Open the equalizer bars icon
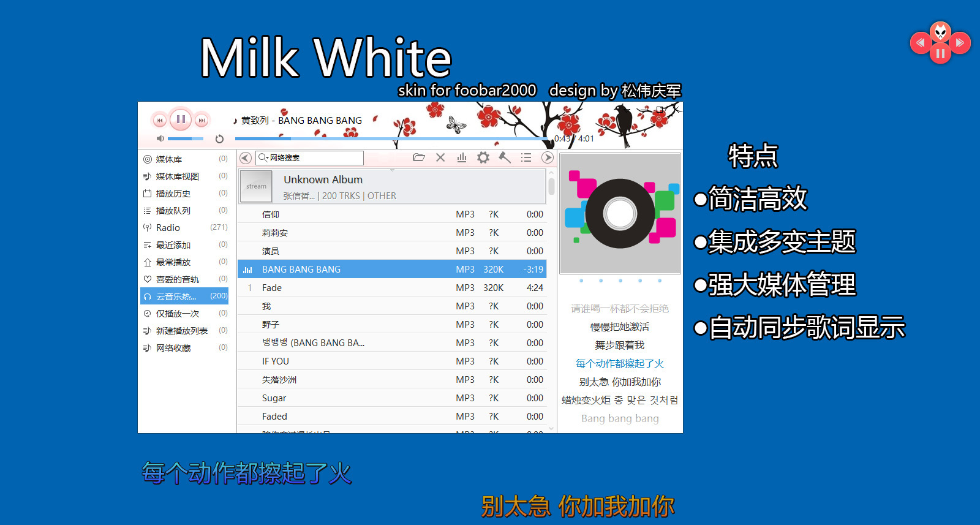Screen dimensions: 980x525 tap(462, 157)
